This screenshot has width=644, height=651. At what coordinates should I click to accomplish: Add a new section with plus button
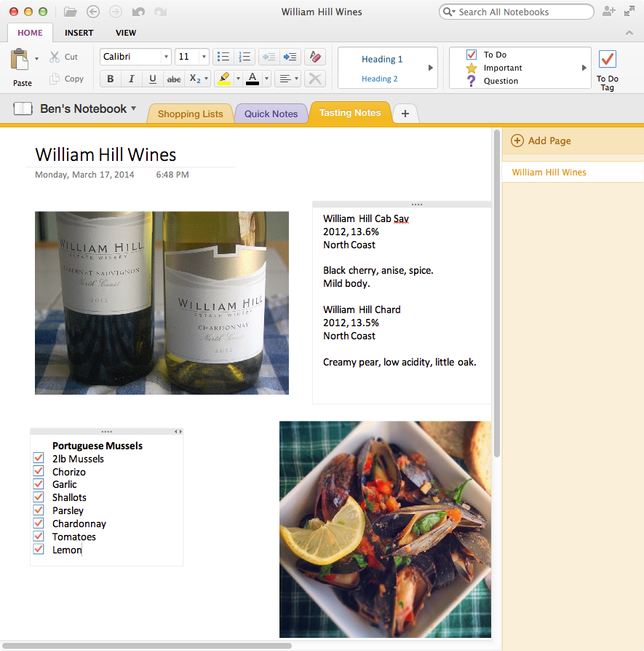405,114
